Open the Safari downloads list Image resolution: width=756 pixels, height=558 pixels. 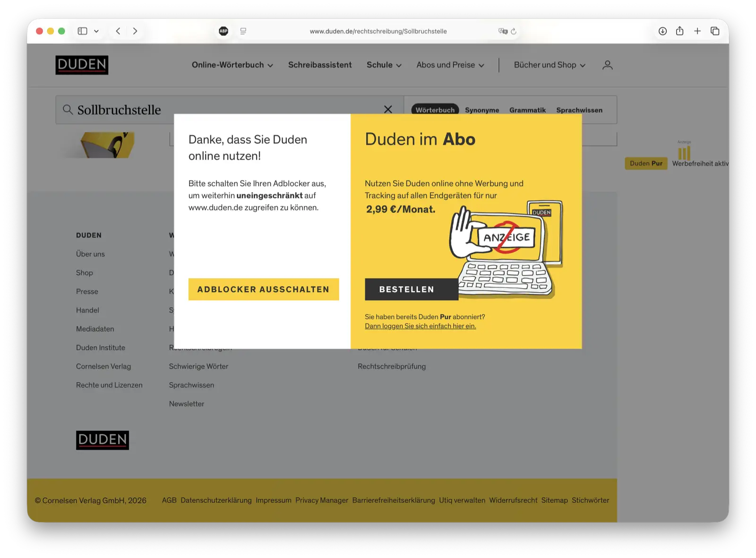(x=662, y=31)
